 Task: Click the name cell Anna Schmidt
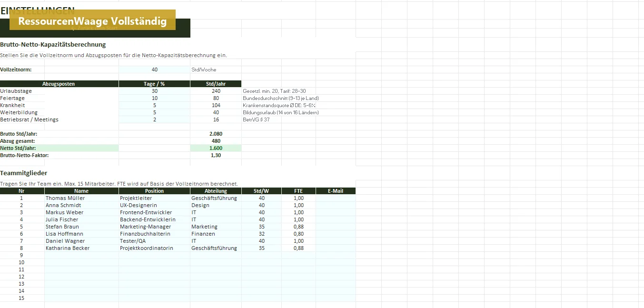81,205
